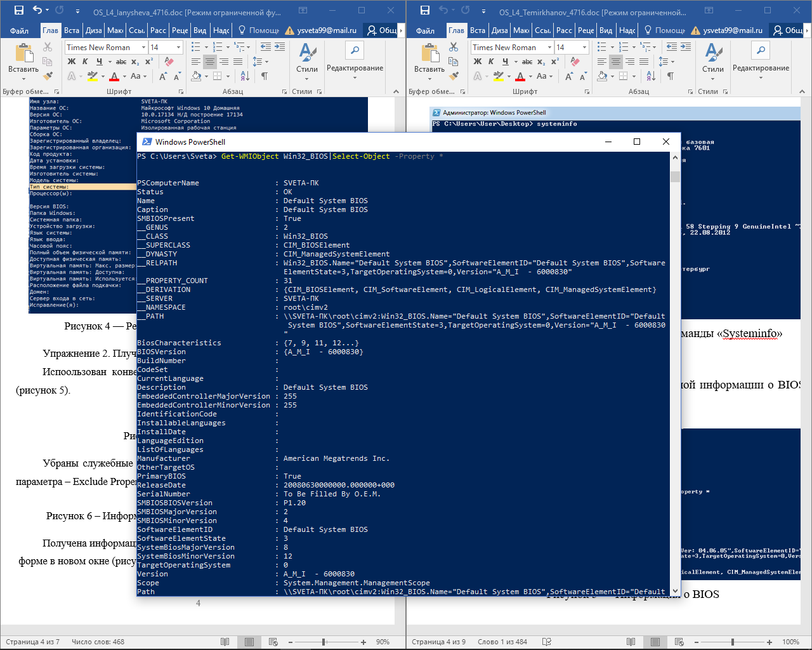Viewport: 812px width, 650px height.
Task: Increase font size in left Word window
Action: [x=163, y=76]
